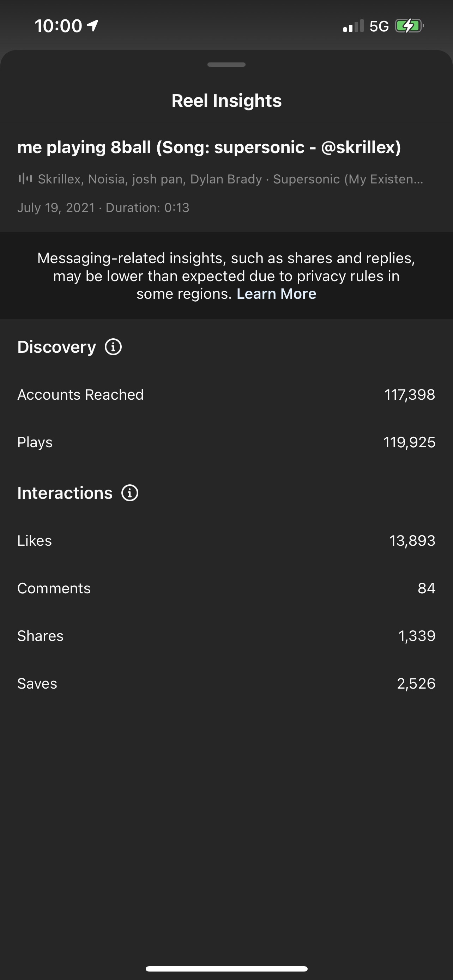
Task: Open the Learn More link
Action: [x=277, y=294]
